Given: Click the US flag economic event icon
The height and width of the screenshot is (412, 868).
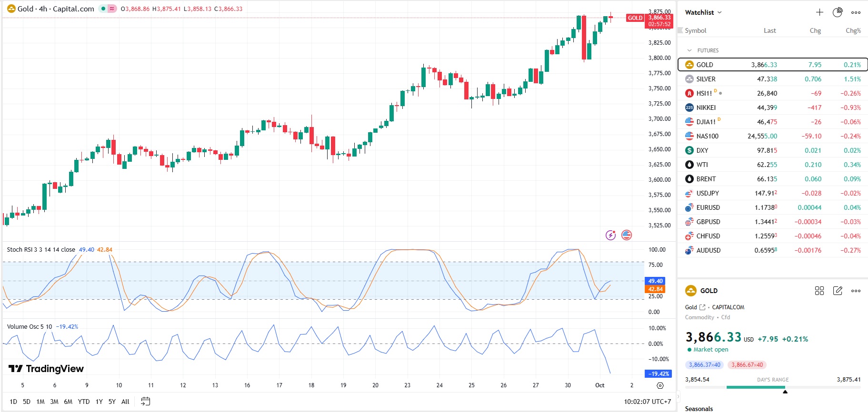Looking at the screenshot, I should [x=627, y=235].
